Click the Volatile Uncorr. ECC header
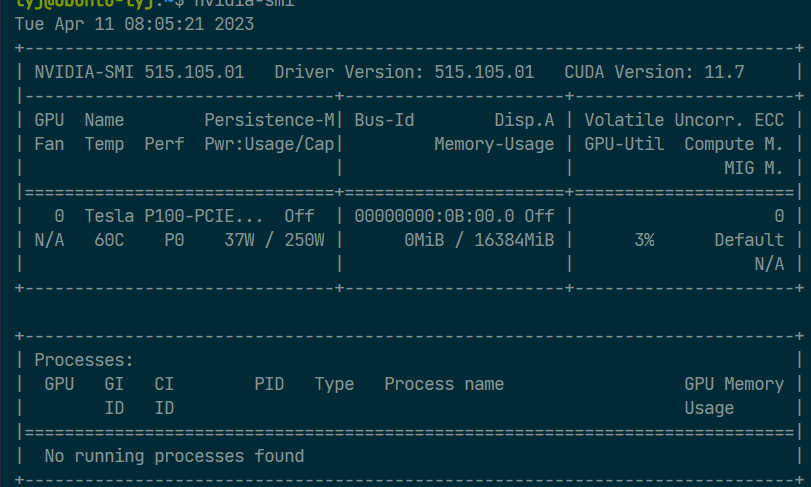811x487 pixels. pos(684,120)
